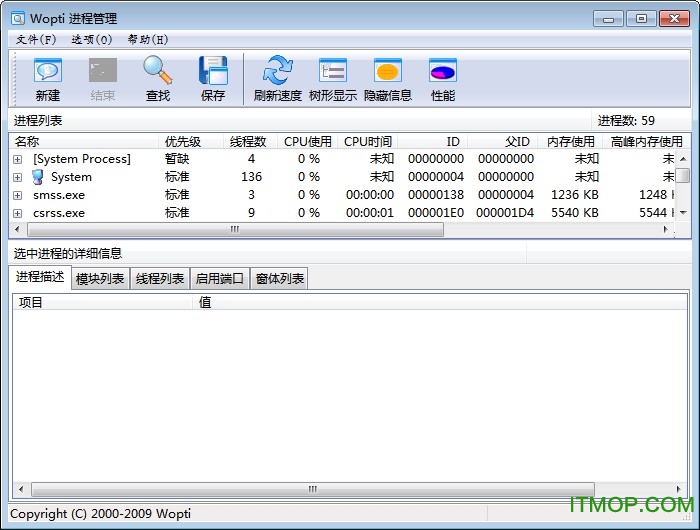Maximize the Wopti 进程管理 window
Screen dimensions: 700x530
641,19
